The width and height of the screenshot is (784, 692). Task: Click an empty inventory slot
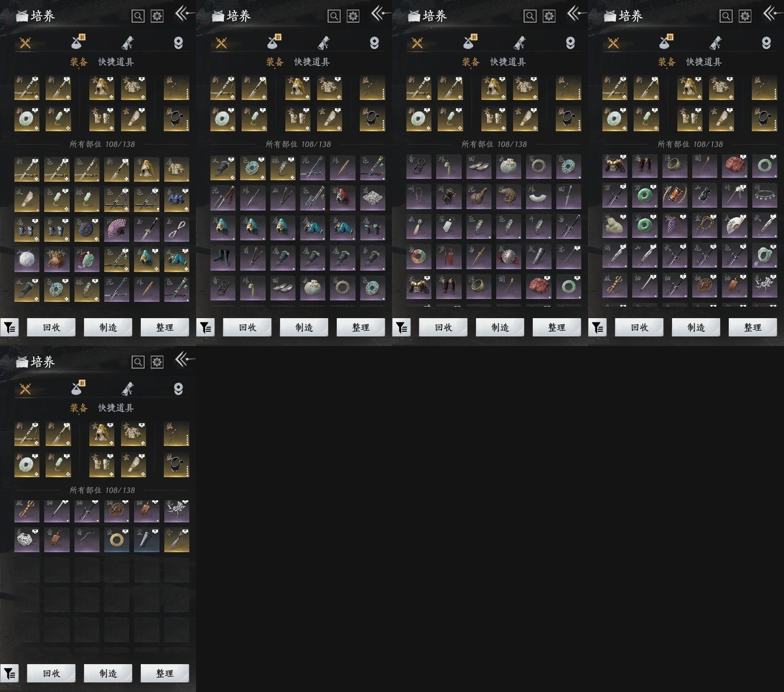pyautogui.click(x=27, y=570)
